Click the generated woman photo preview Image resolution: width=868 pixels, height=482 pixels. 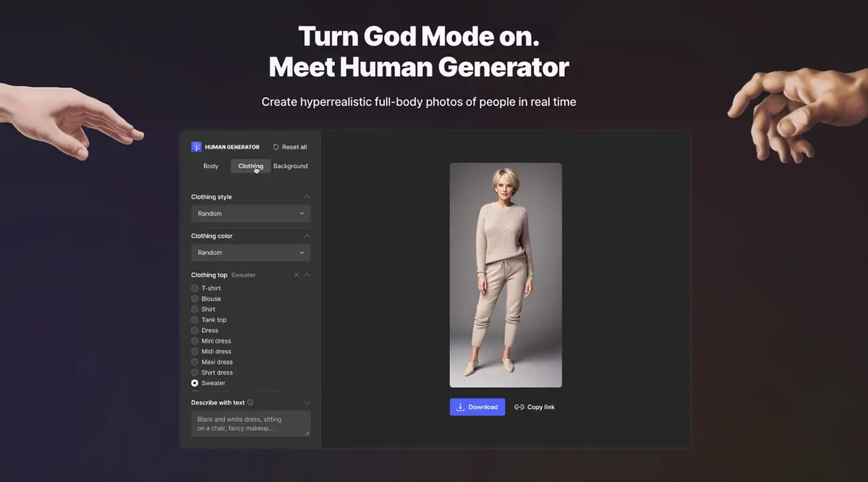[506, 275]
